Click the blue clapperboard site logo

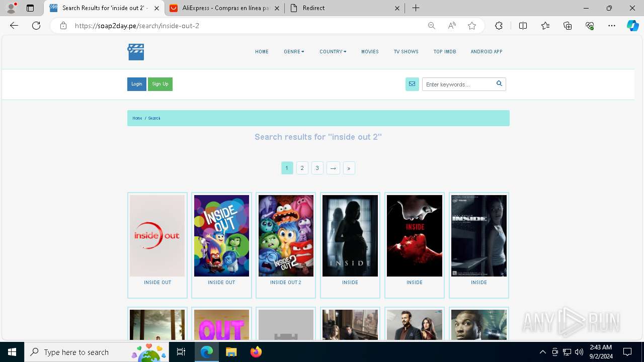point(136,52)
